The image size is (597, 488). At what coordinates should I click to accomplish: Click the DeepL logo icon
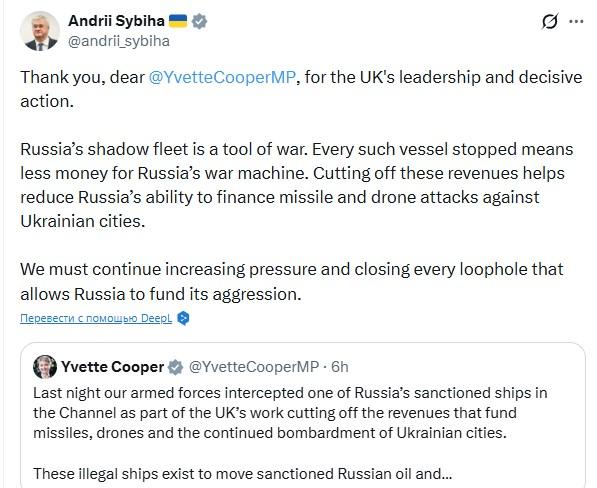[x=184, y=318]
